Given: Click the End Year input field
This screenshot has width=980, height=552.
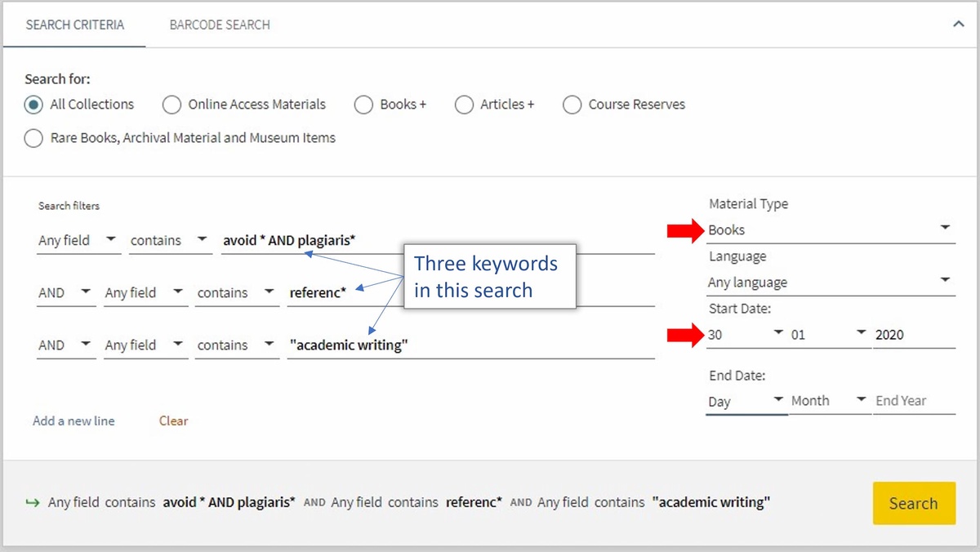Looking at the screenshot, I should click(x=908, y=401).
